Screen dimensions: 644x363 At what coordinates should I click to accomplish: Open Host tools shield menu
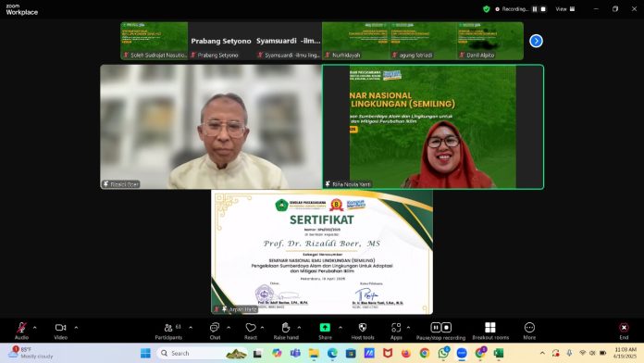click(363, 331)
